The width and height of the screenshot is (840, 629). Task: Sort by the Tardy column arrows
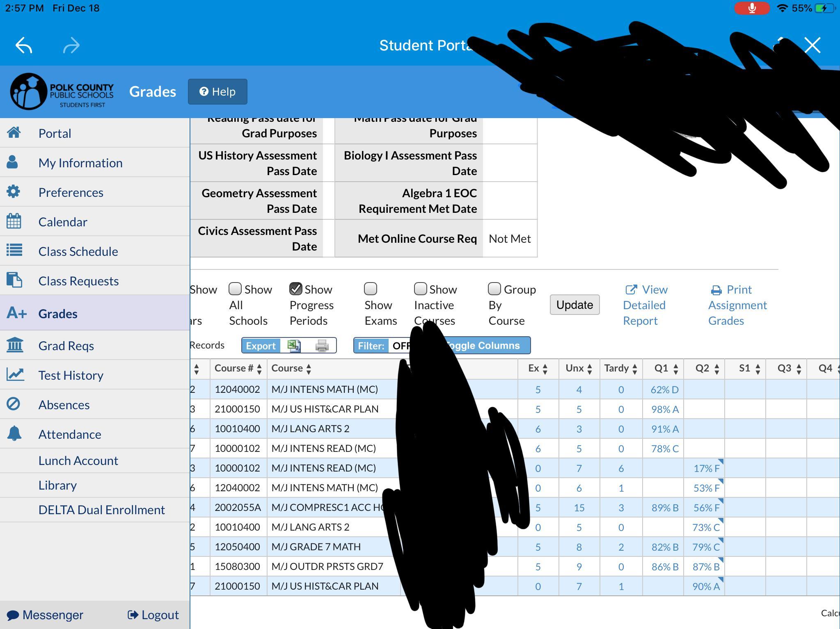click(x=634, y=369)
